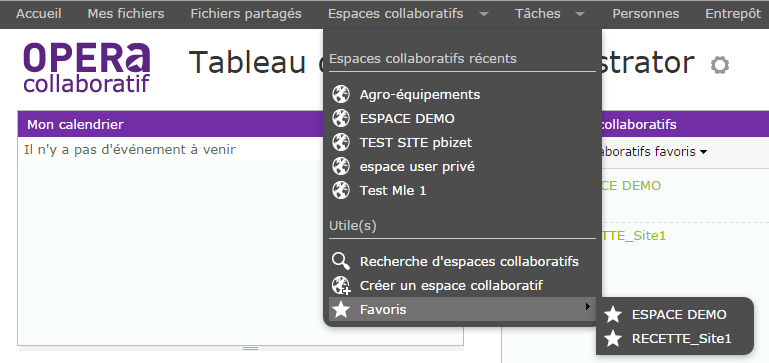The height and width of the screenshot is (363, 769).
Task: Open the favoris filter dropdown in dashlet
Action: point(704,153)
